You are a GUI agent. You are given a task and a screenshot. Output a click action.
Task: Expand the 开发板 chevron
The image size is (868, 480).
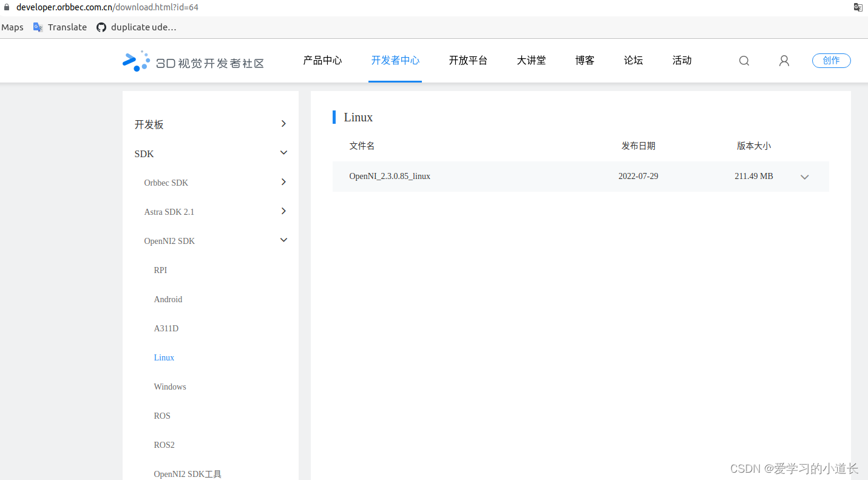283,124
